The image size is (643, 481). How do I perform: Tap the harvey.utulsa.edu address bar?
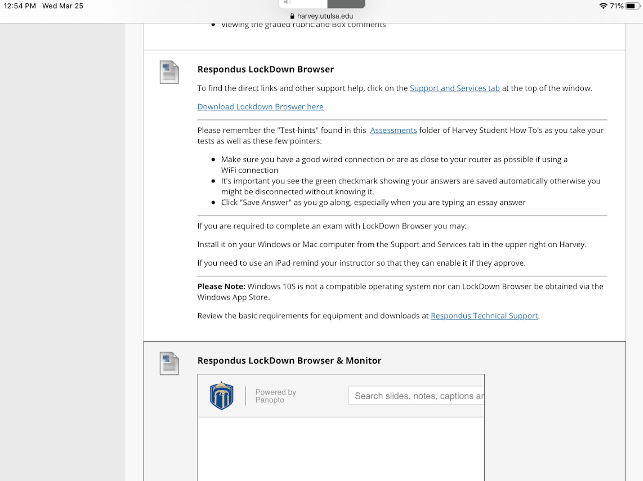[322, 16]
